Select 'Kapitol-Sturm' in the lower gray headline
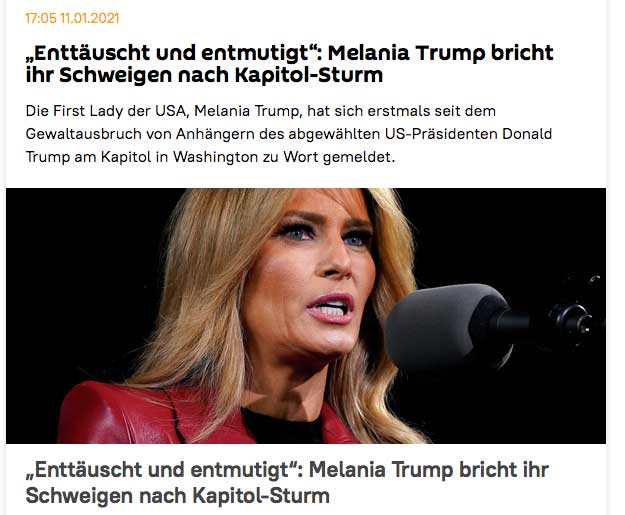625x515 pixels. point(261,496)
